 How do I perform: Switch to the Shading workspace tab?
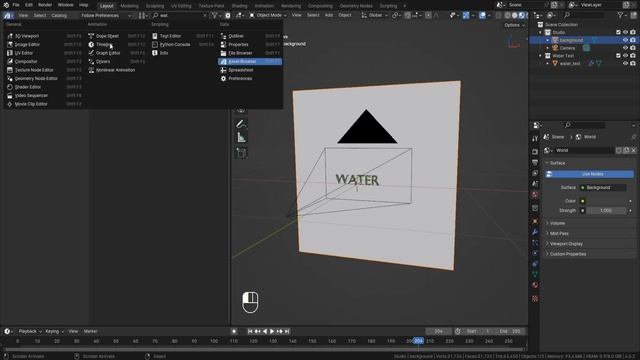coord(239,6)
